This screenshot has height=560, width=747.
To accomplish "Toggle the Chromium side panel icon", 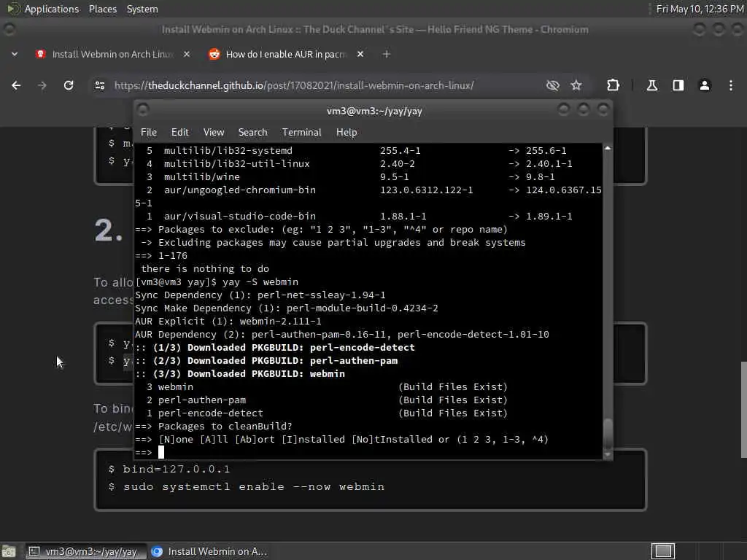I will [x=678, y=85].
